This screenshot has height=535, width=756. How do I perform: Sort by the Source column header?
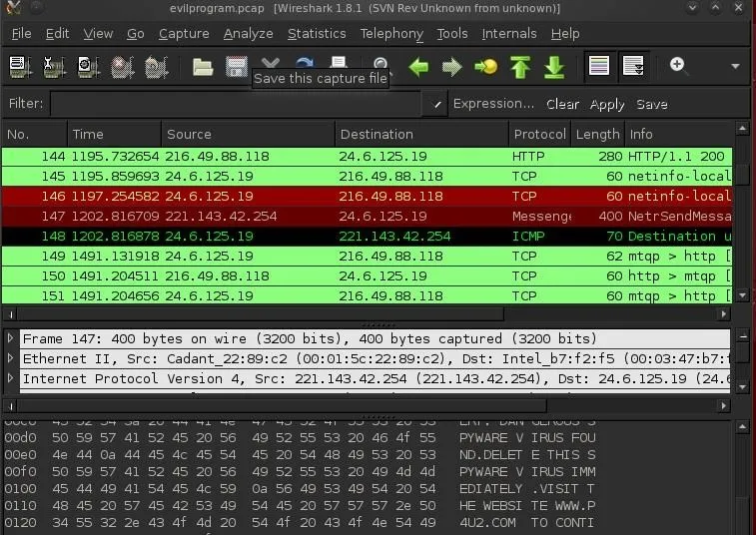point(248,134)
